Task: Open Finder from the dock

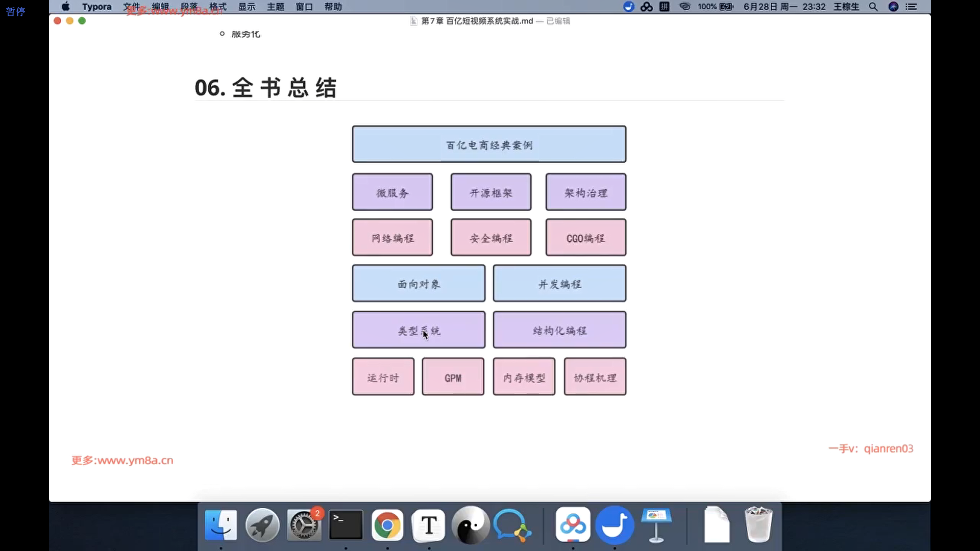Action: (x=220, y=525)
